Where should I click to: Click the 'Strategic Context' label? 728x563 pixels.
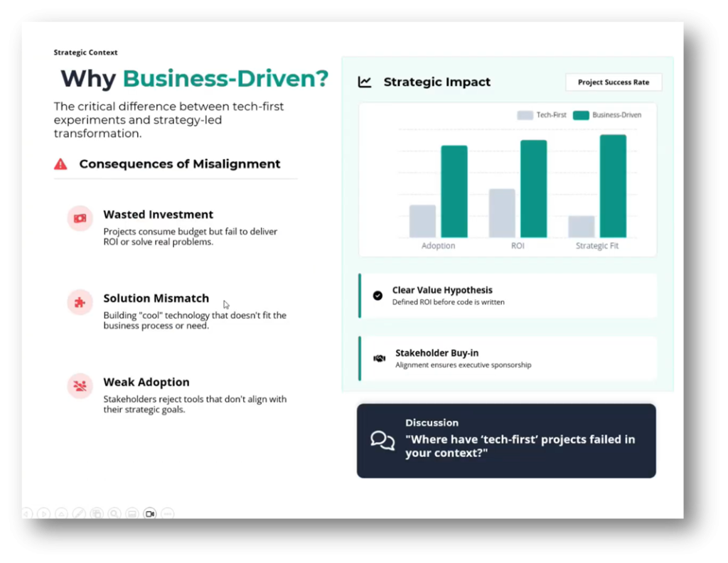pyautogui.click(x=85, y=53)
